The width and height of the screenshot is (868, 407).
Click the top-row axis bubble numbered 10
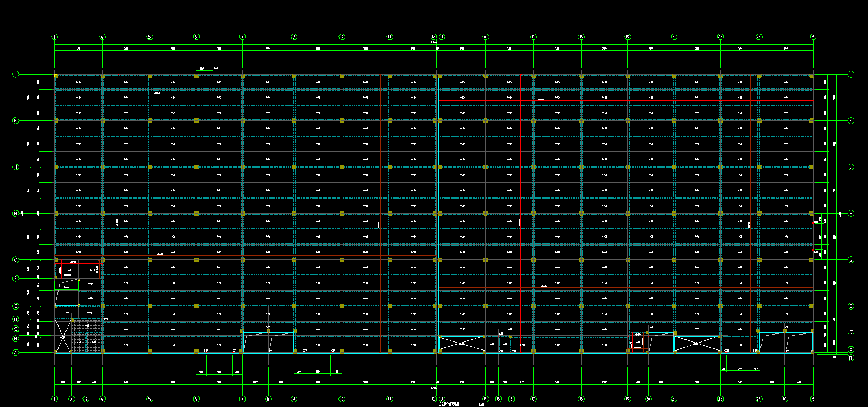click(342, 37)
